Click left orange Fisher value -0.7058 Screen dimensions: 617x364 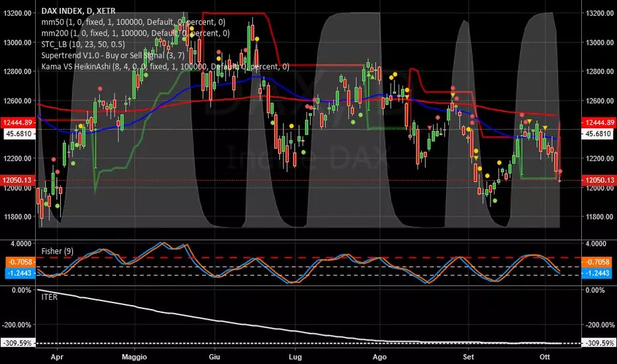(21, 261)
